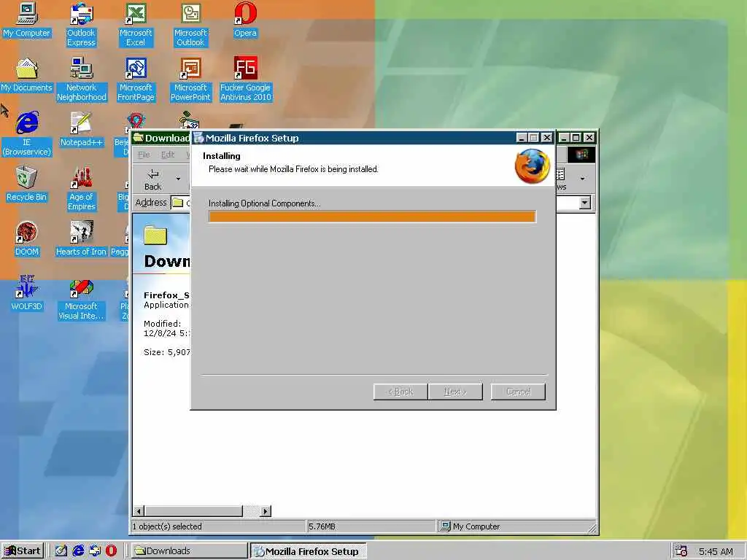
Task: Click the horizontal scrollbar left arrow in Downloads
Action: [x=139, y=511]
